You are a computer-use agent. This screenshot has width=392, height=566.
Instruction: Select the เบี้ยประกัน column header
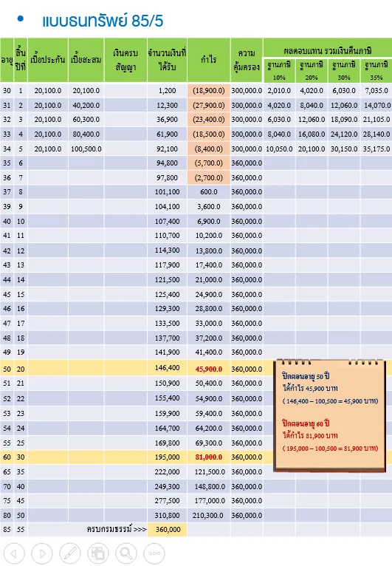pos(48,60)
